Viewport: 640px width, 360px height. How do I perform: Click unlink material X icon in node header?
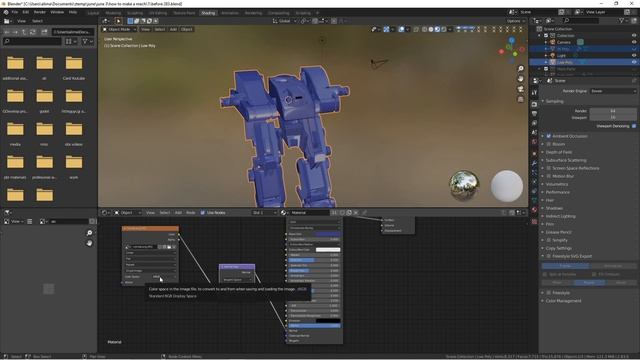pyautogui.click(x=356, y=213)
